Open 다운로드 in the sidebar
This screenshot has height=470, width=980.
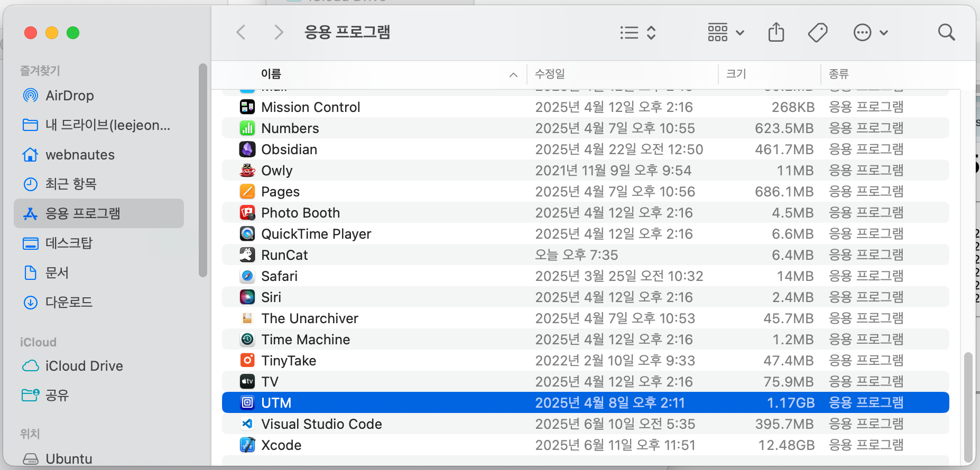(x=99, y=302)
